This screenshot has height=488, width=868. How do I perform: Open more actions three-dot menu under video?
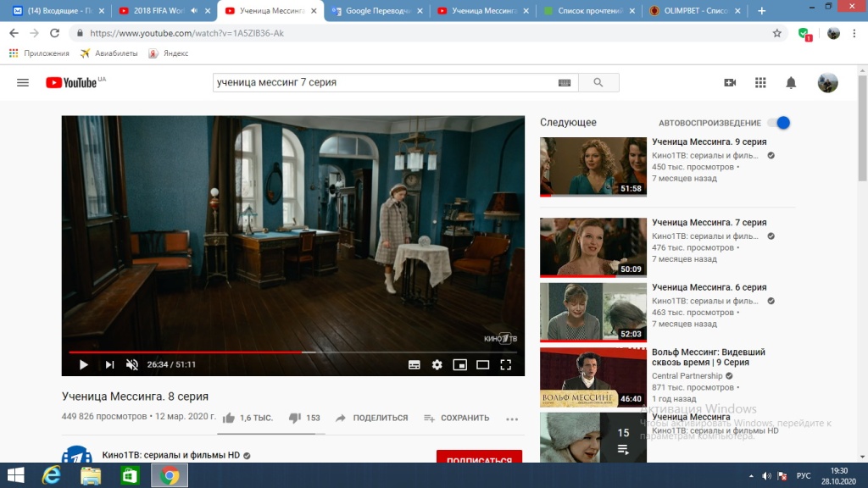pyautogui.click(x=512, y=419)
